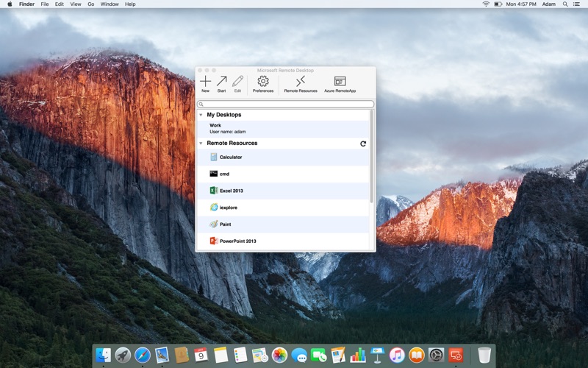Click the Azure RemoteApp toolbar icon
The height and width of the screenshot is (368, 588).
(x=340, y=82)
